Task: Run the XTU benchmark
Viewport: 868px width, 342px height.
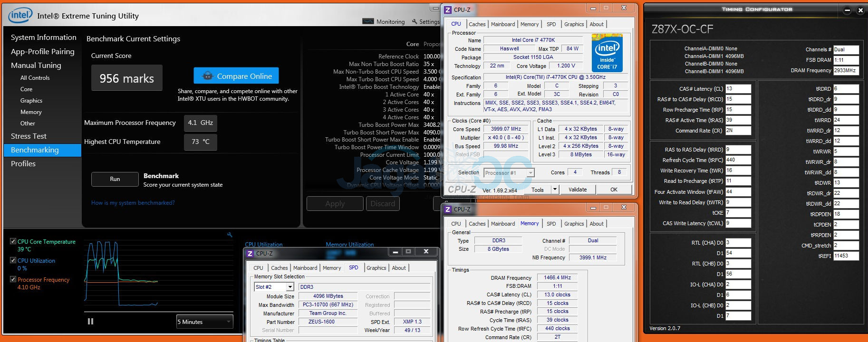Action: [115, 179]
